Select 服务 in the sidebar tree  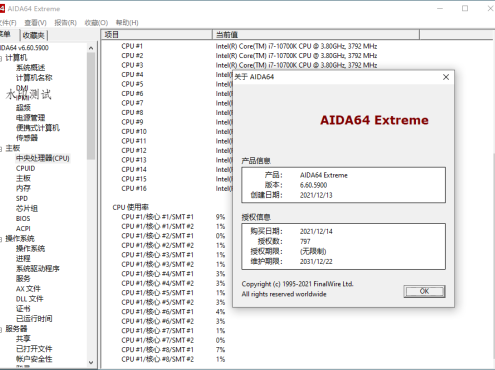[x=23, y=278]
